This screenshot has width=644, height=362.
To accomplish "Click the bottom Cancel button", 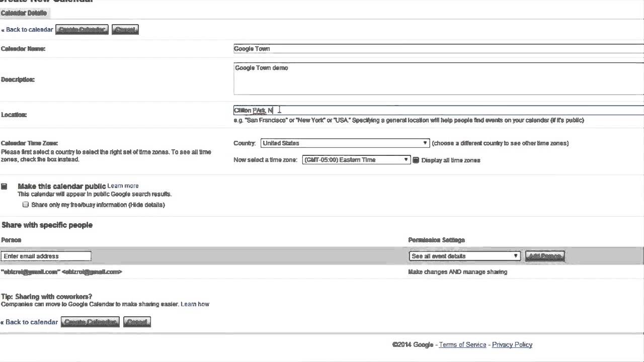I will pos(137,322).
